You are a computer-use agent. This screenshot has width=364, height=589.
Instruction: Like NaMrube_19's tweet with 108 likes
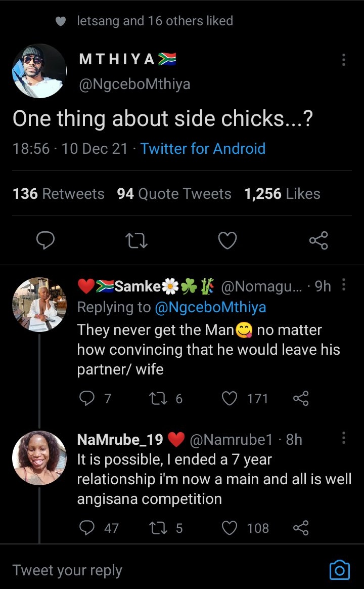point(230,528)
